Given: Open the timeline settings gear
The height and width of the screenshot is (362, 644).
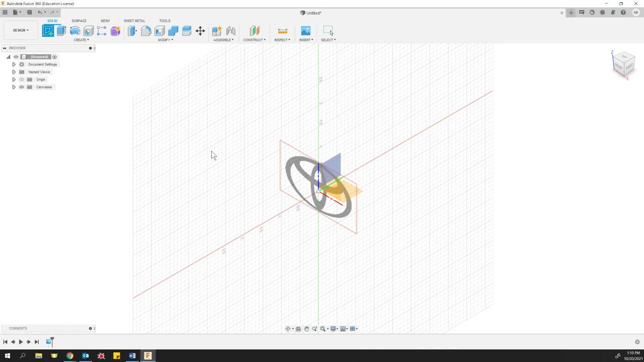Looking at the screenshot, I should (637, 342).
